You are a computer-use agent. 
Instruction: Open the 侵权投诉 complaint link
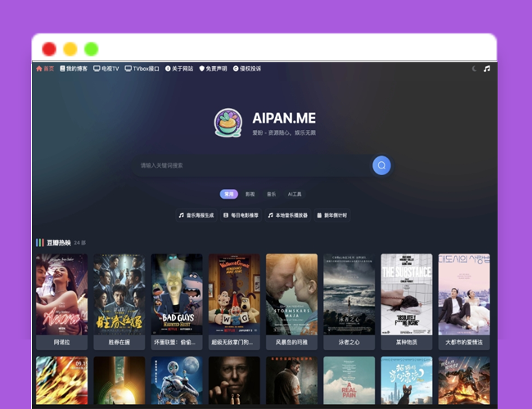(247, 69)
